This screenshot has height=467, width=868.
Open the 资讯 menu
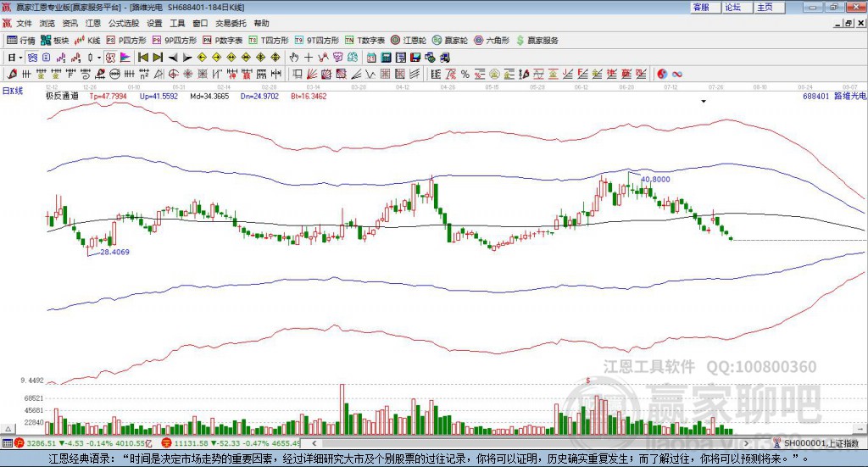coord(70,23)
